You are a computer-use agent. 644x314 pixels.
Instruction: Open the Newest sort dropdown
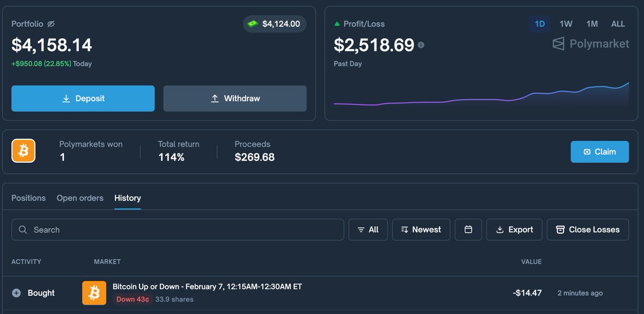[x=421, y=229]
